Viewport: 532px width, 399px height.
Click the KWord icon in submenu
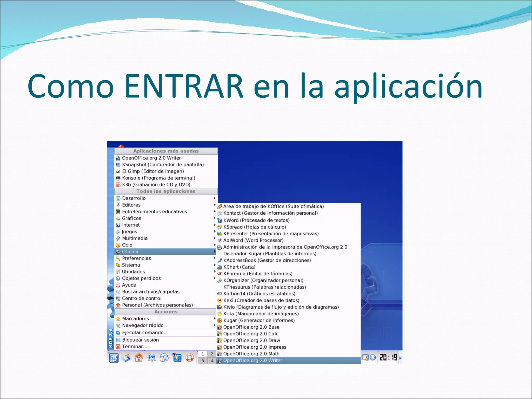(220, 220)
